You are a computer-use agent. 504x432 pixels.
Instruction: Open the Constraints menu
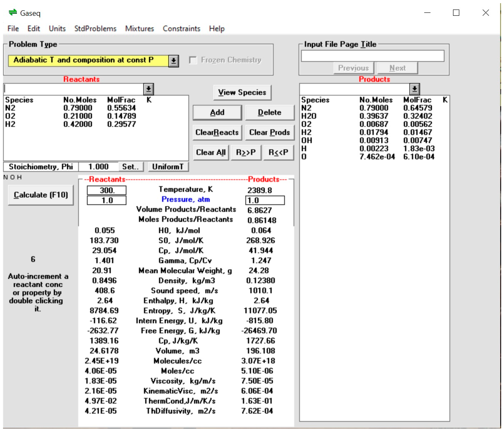pos(181,29)
